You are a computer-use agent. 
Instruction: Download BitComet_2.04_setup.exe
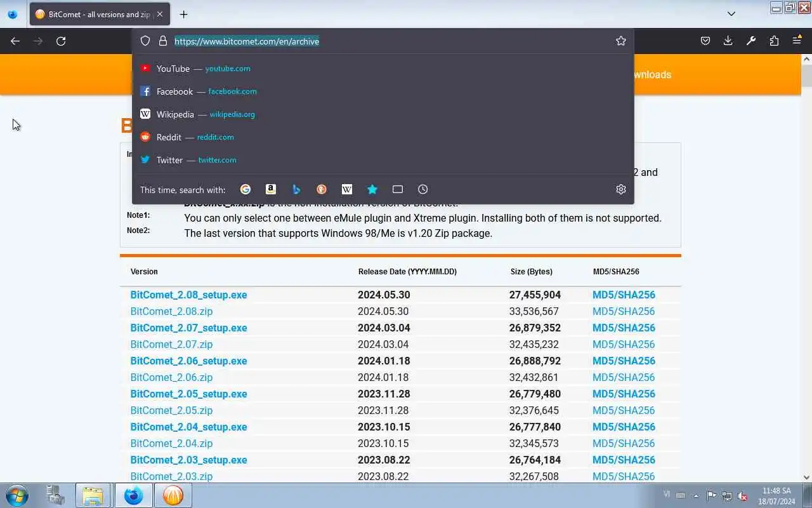click(x=188, y=427)
